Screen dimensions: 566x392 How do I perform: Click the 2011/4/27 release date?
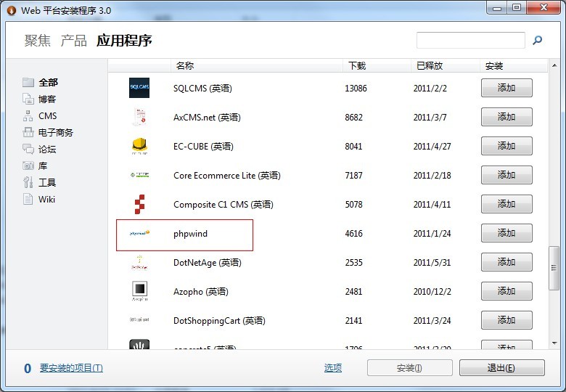[432, 146]
